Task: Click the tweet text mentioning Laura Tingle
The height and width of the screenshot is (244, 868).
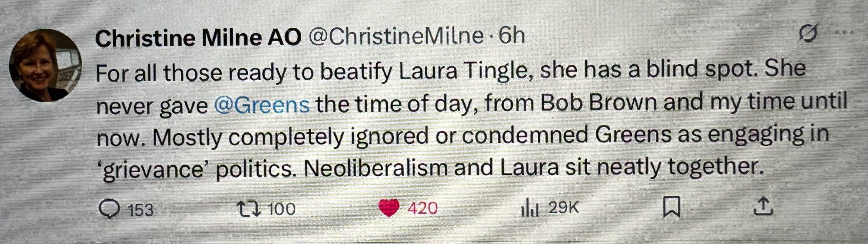Action: click(450, 70)
